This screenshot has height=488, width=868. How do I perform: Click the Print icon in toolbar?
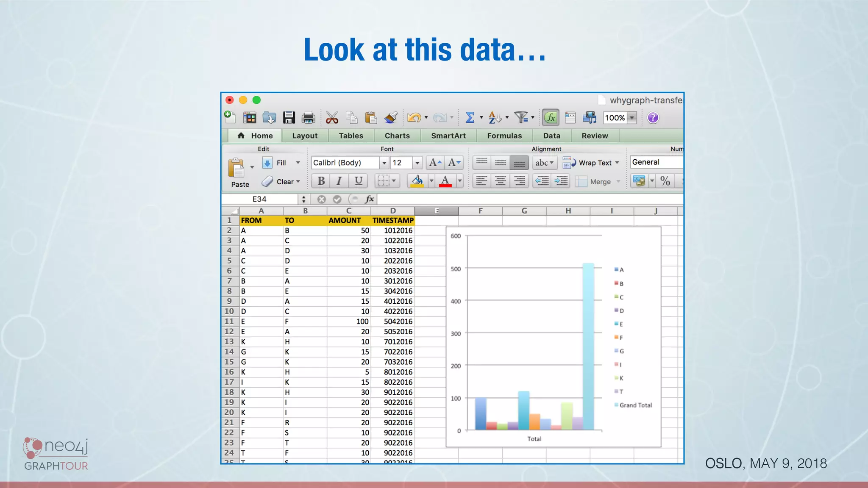coord(308,117)
